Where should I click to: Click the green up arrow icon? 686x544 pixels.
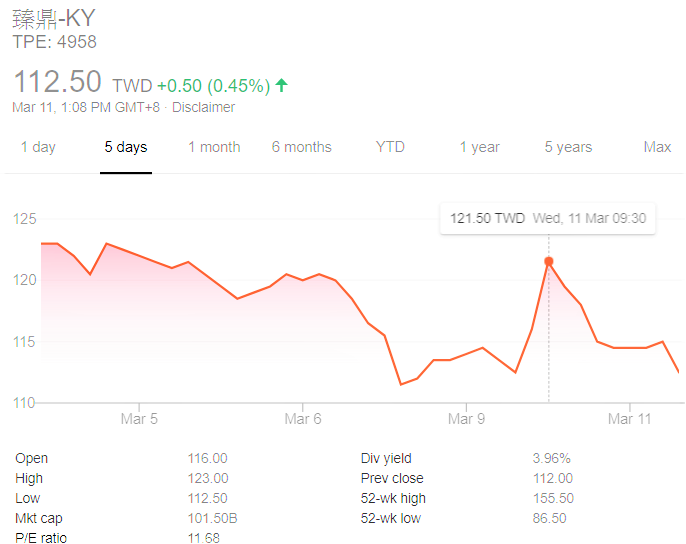(281, 85)
